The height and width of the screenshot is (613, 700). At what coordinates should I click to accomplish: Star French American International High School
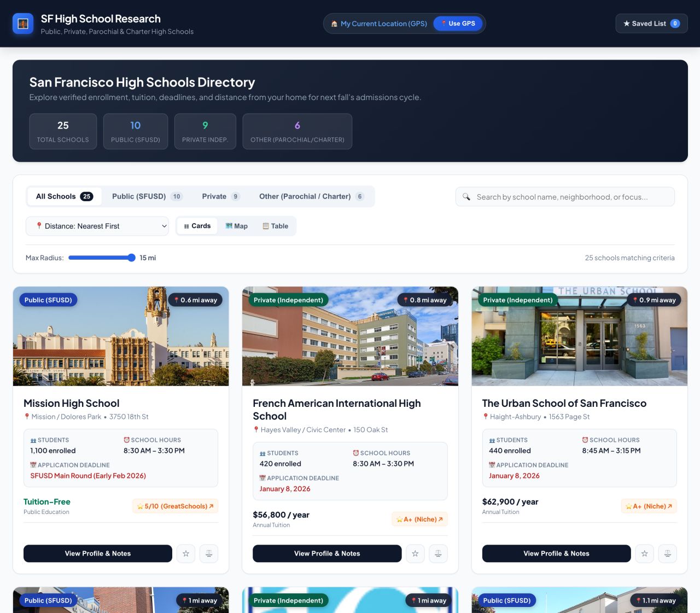pos(415,553)
